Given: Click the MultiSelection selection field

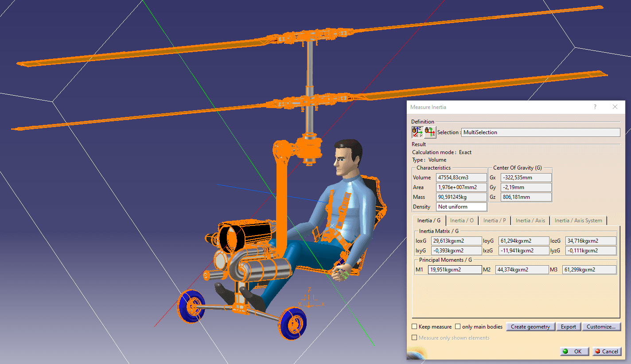Looking at the screenshot, I should 540,132.
